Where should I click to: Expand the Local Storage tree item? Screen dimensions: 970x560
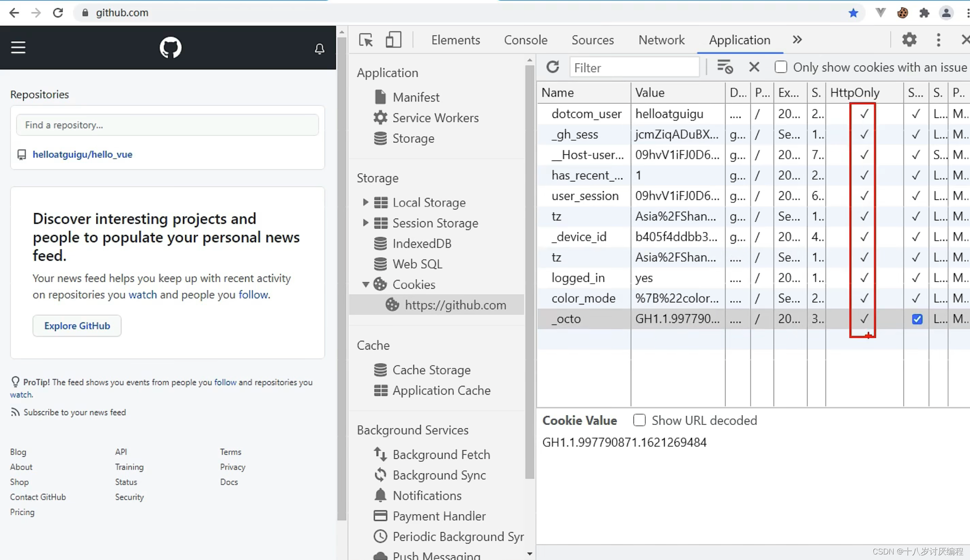click(365, 202)
